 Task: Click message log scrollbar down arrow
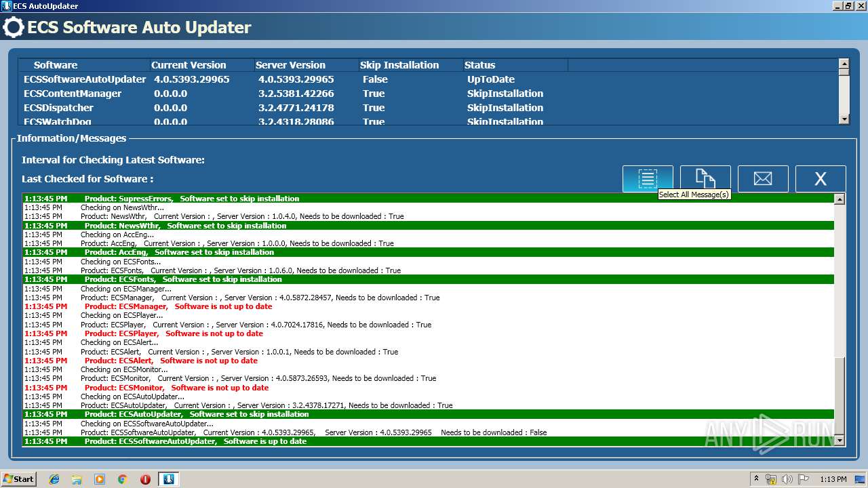840,441
